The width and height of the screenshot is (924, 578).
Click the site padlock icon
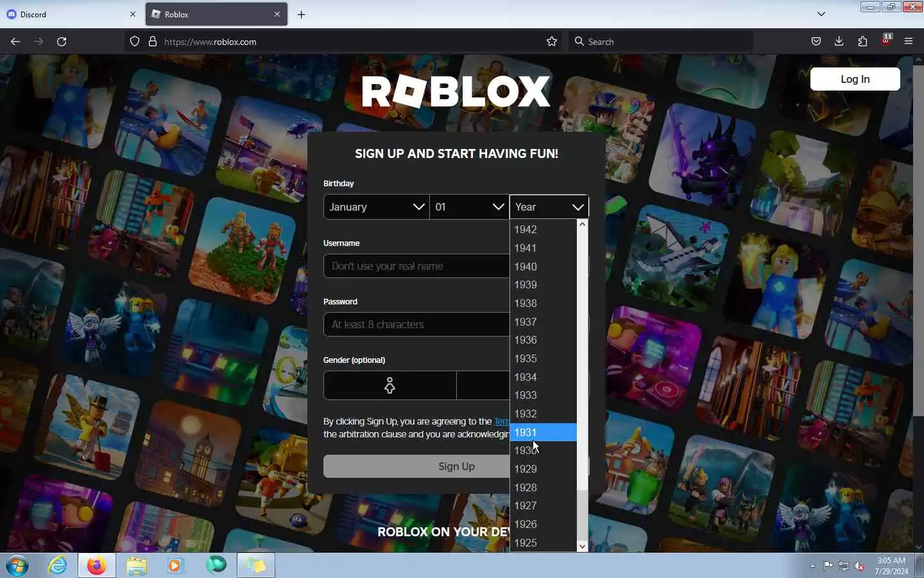[153, 41]
